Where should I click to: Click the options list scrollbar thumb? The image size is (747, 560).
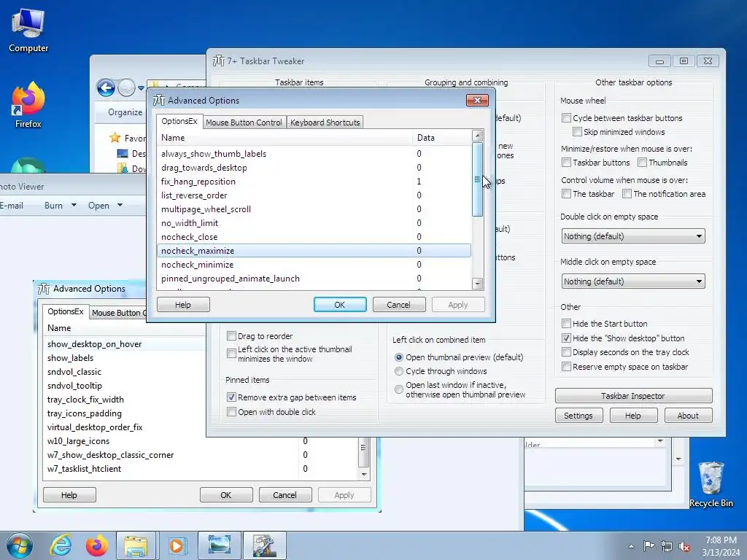coord(477,179)
